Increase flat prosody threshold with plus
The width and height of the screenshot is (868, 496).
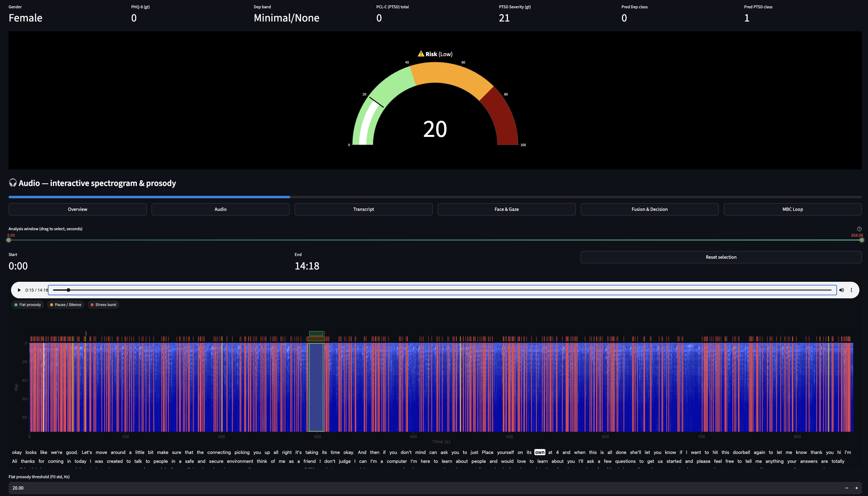pos(856,488)
